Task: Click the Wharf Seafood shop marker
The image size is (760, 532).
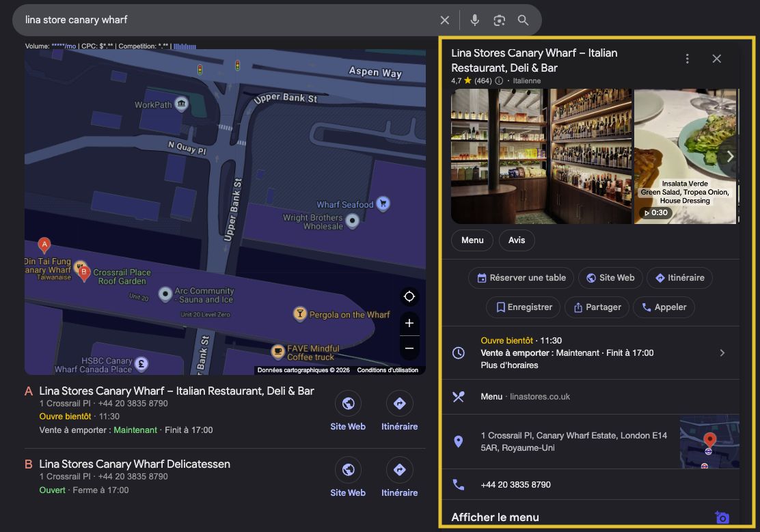Action: [383, 204]
